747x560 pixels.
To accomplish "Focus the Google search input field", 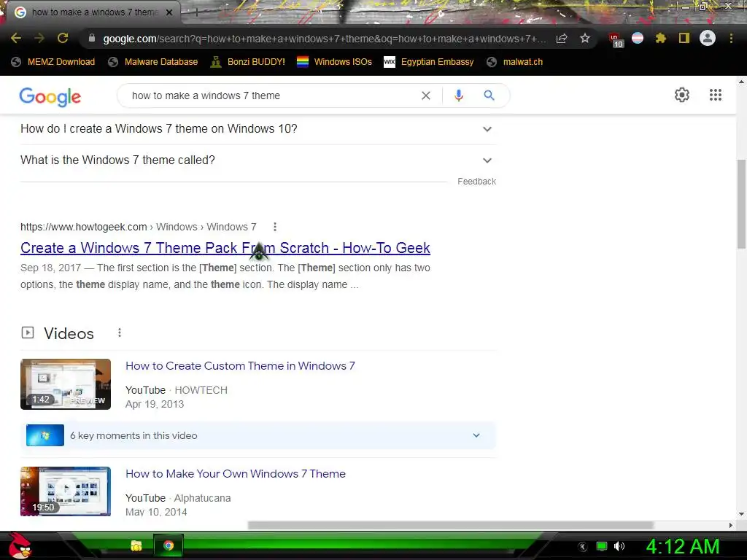I will click(x=271, y=96).
